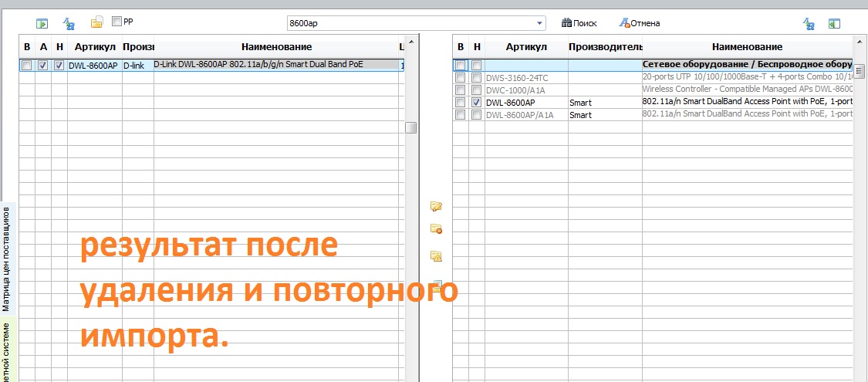
Task: Open the search field dropdown arrow
Action: click(540, 23)
